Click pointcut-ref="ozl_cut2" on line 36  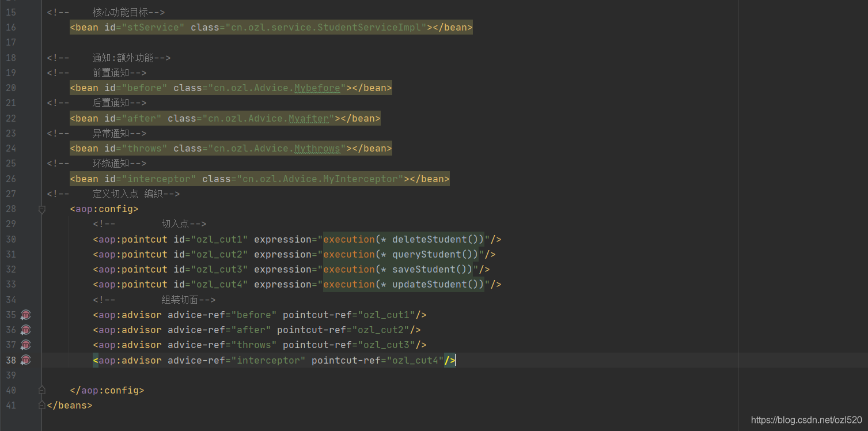click(x=343, y=330)
